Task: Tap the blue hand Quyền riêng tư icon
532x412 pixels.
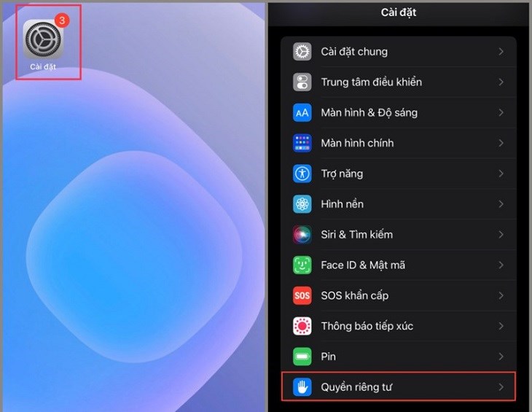Action: (x=302, y=387)
